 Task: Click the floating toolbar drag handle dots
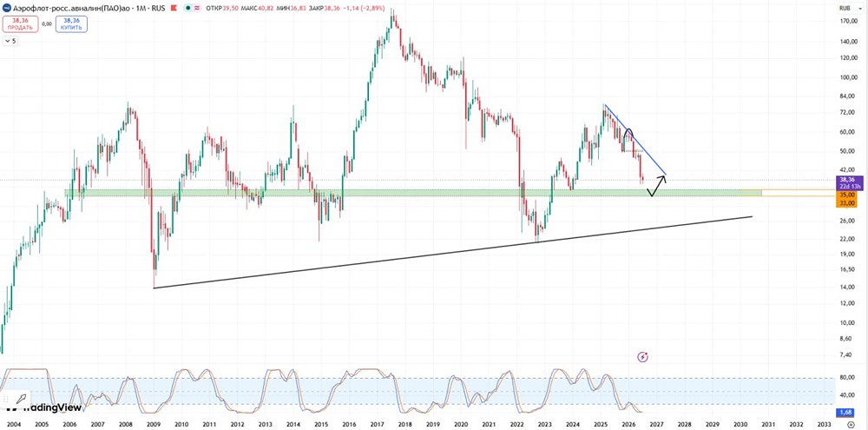point(5,399)
